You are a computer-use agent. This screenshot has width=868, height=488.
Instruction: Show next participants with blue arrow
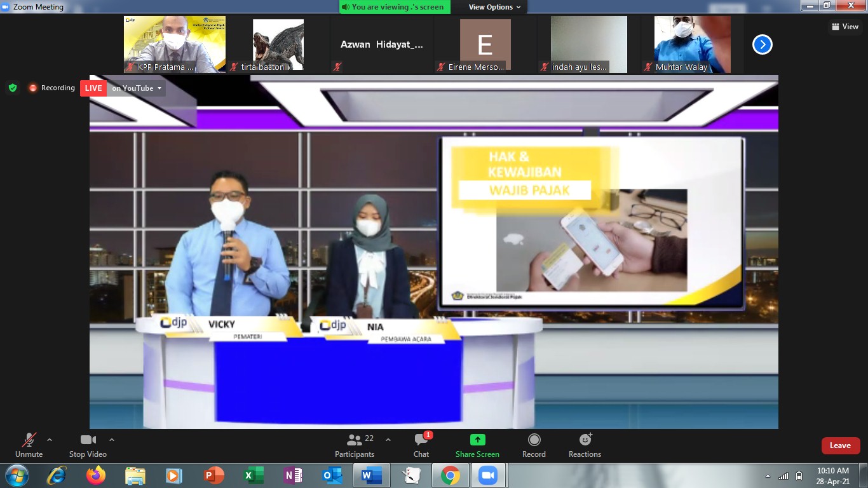(762, 44)
